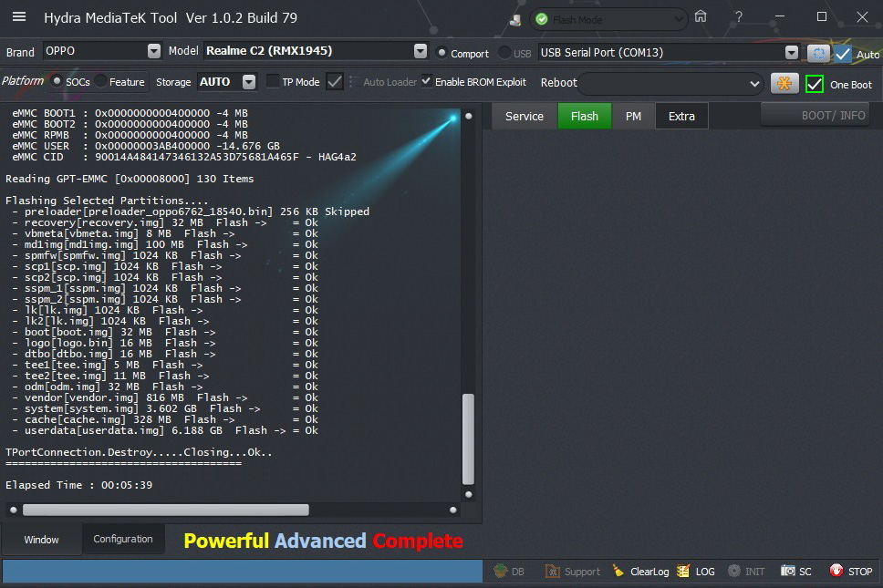Expand the Model dropdown showing Realme C2

421,51
